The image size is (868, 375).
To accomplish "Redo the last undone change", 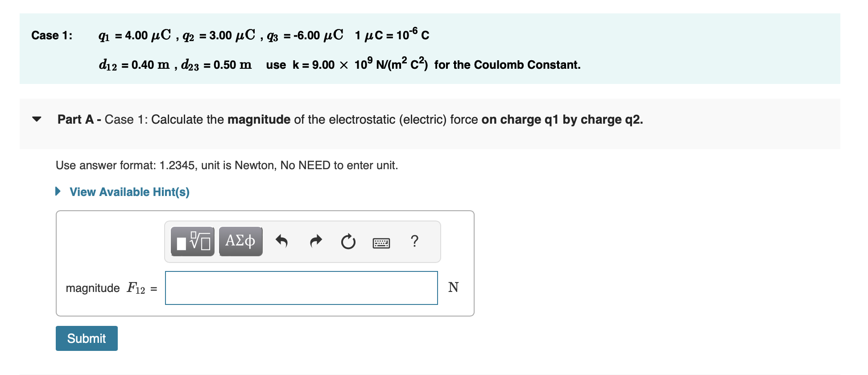I will [316, 241].
